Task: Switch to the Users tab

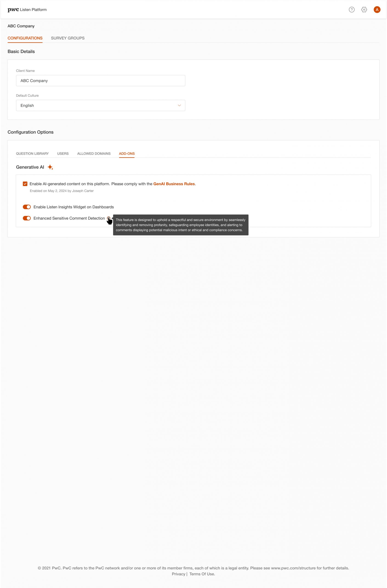Action: pyautogui.click(x=63, y=154)
